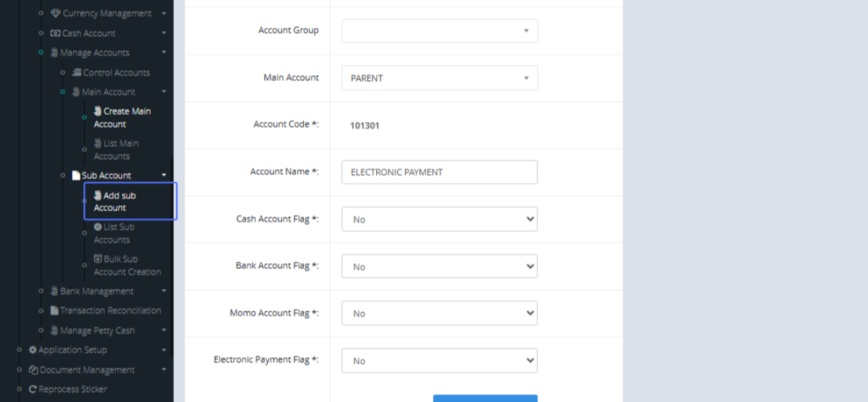Click the Account Name input field
Screen dimensions: 868x402
[x=439, y=172]
